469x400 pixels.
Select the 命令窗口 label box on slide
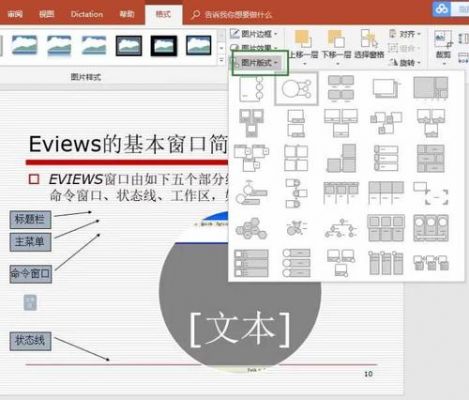pyautogui.click(x=31, y=274)
